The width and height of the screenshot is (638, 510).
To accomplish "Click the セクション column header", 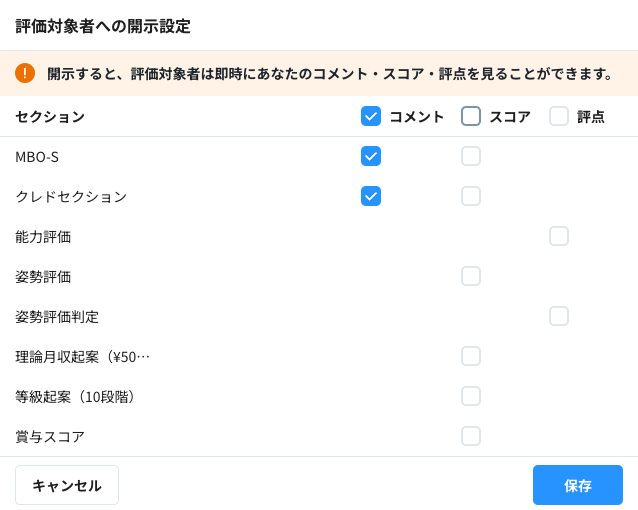I will [50, 117].
